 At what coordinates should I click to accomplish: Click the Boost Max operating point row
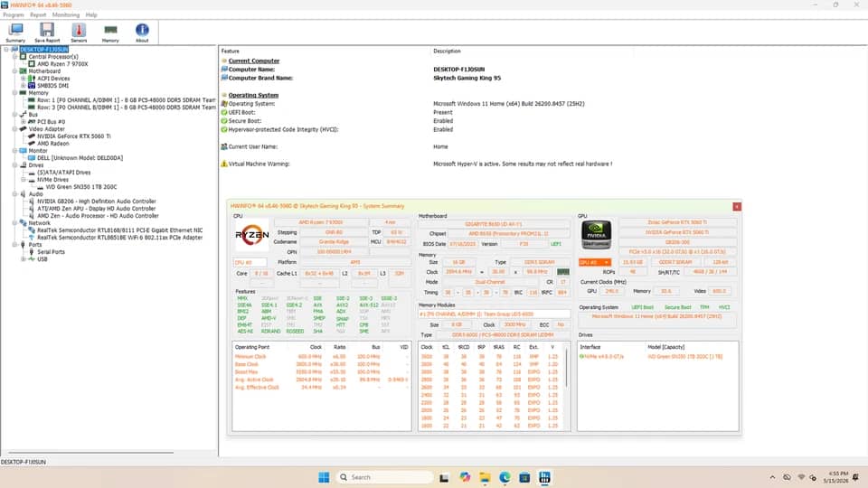[x=321, y=371]
